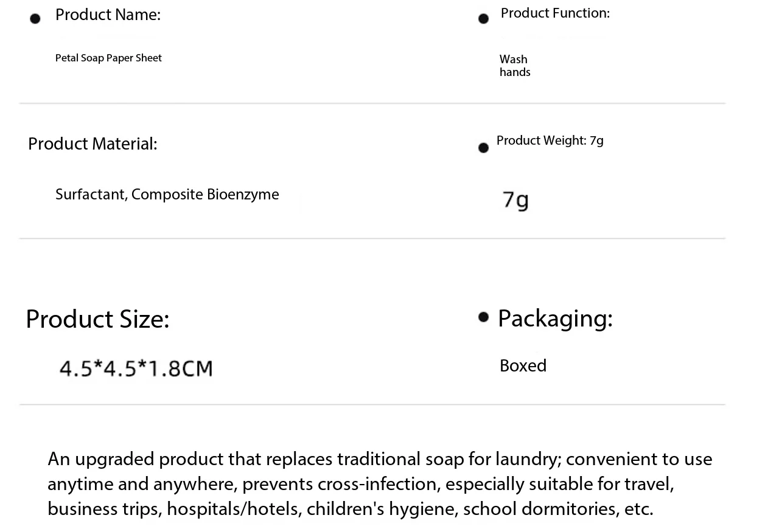Viewport: 768px width, 532px height.
Task: Click the description line starting An upgraded product
Action: [380, 458]
